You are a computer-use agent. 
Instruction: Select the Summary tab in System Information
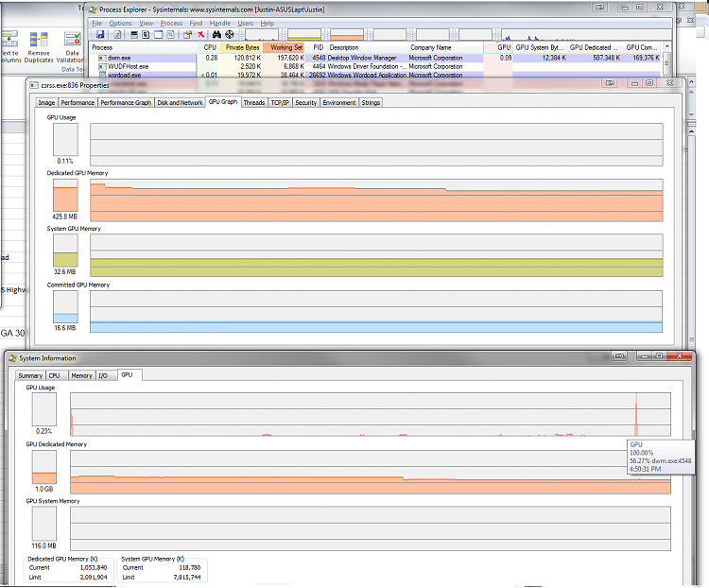pos(30,375)
